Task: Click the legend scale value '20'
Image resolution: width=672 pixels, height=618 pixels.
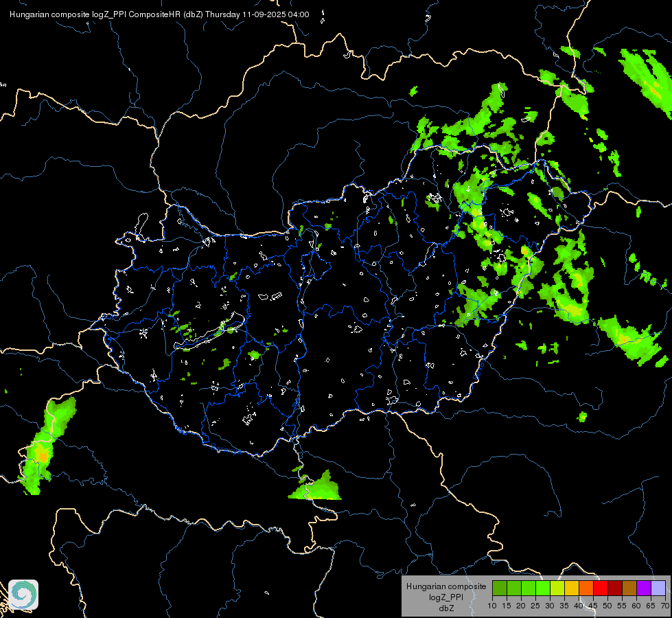Action: pyautogui.click(x=521, y=606)
